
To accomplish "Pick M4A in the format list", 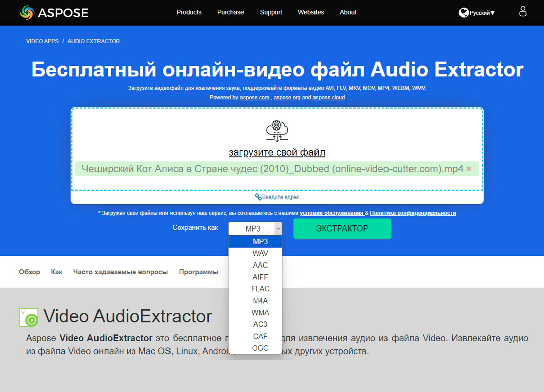I will pos(255,301).
